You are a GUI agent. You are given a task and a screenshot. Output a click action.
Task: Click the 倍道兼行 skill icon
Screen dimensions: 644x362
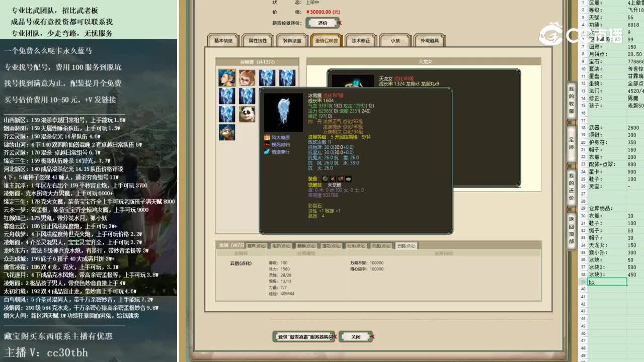point(267,151)
